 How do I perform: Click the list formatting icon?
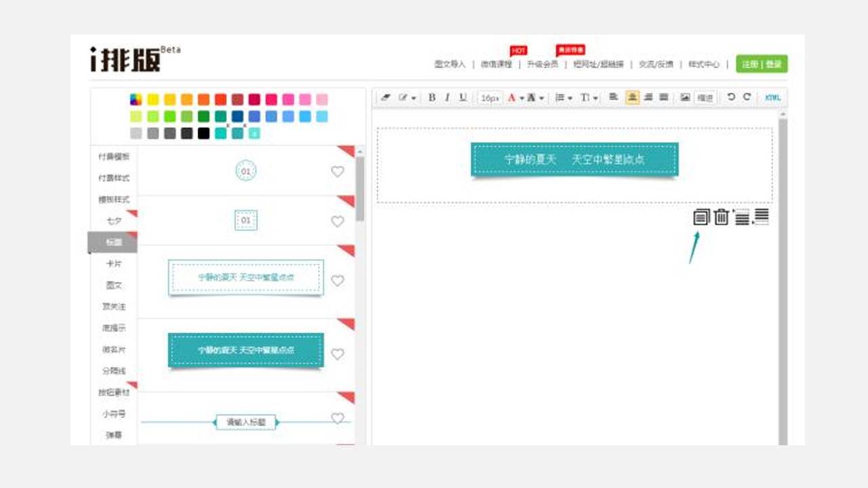coord(560,98)
